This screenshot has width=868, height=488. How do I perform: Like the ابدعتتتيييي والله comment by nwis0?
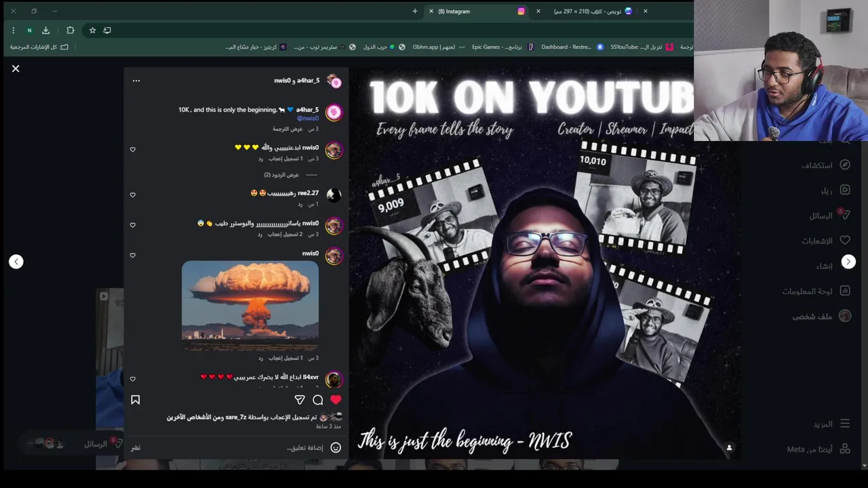coord(133,150)
